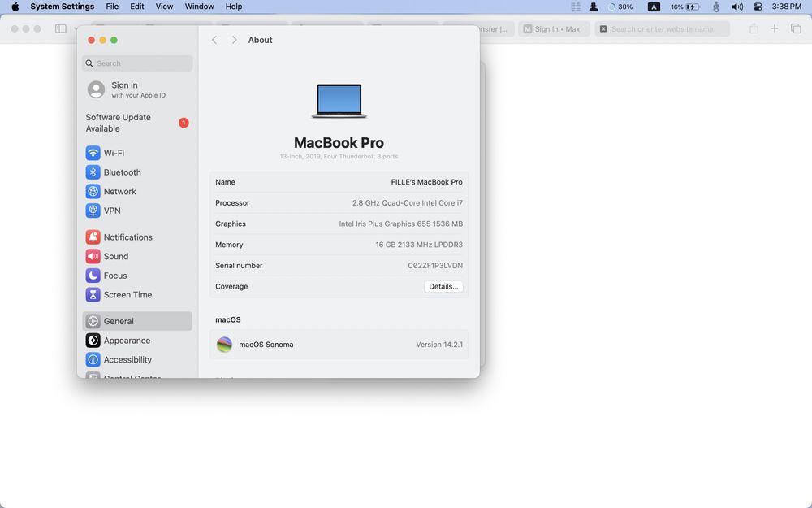Click the volume icon in menu bar

pos(737,7)
